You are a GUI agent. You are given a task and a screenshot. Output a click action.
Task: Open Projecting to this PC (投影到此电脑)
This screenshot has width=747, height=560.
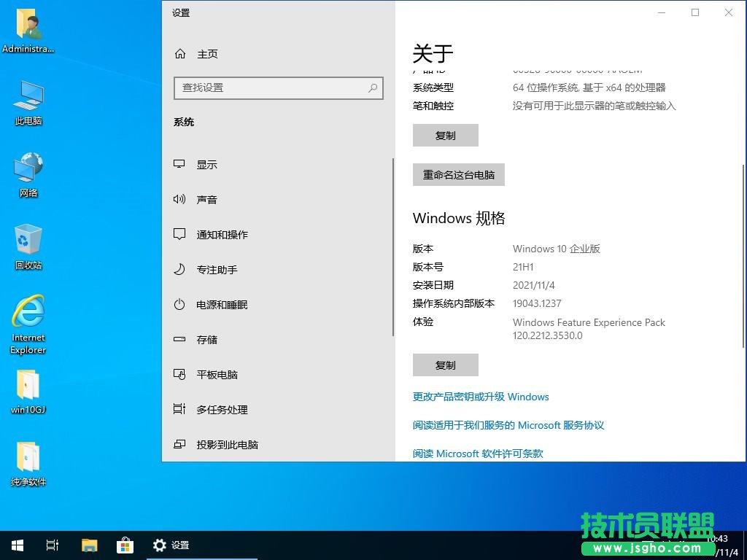pyautogui.click(x=226, y=445)
